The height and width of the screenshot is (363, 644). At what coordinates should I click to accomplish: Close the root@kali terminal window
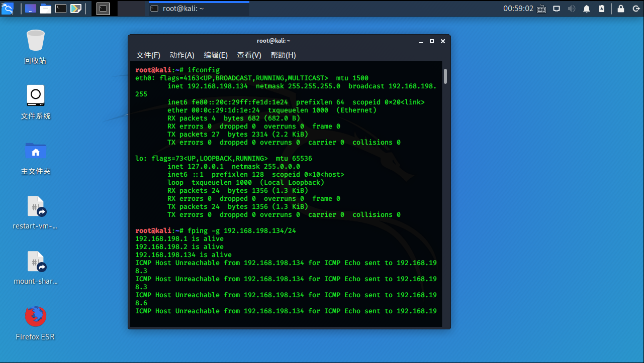(443, 41)
